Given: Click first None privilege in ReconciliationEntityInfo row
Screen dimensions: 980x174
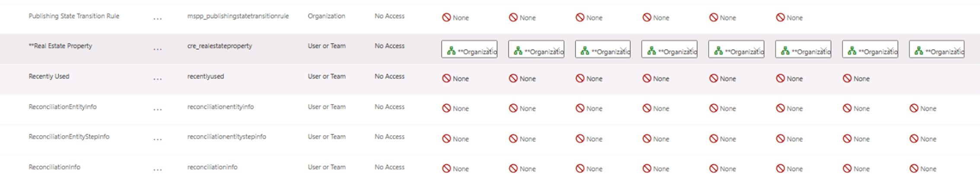Looking at the screenshot, I should pos(455,109).
